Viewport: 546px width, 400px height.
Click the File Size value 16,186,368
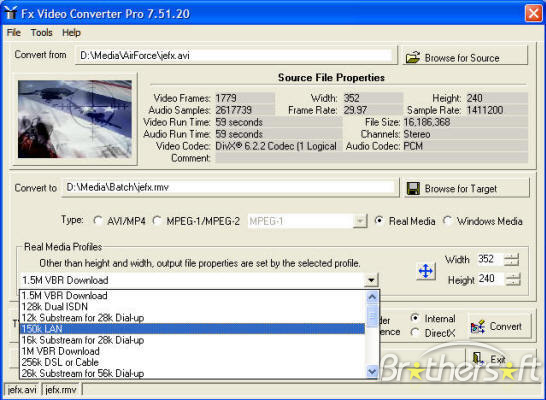pos(465,122)
